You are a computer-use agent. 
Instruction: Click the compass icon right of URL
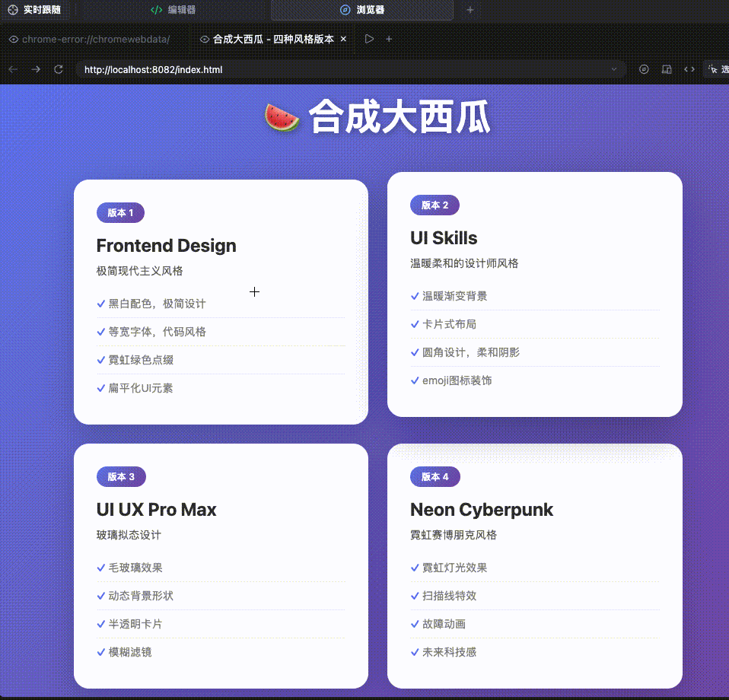(x=644, y=69)
